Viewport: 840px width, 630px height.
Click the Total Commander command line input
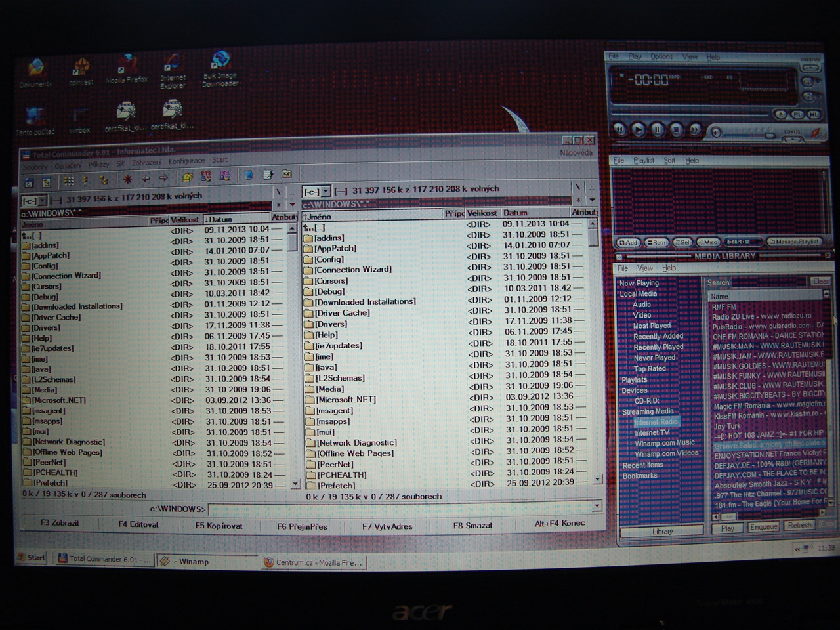coord(399,508)
